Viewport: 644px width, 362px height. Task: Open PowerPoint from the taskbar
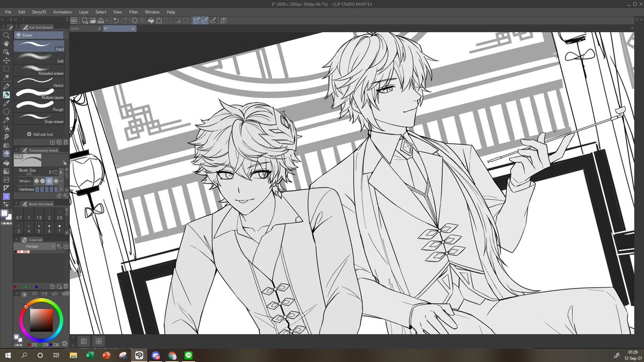tap(106, 355)
